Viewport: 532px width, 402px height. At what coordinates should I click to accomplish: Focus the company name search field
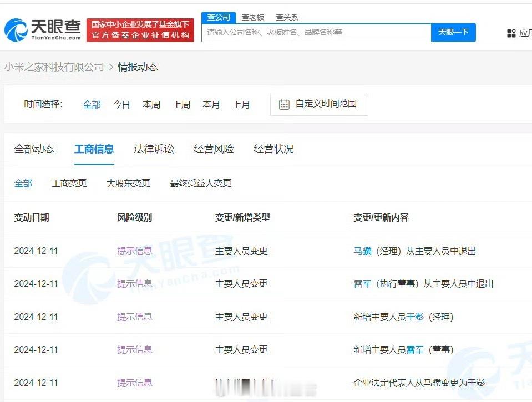316,33
